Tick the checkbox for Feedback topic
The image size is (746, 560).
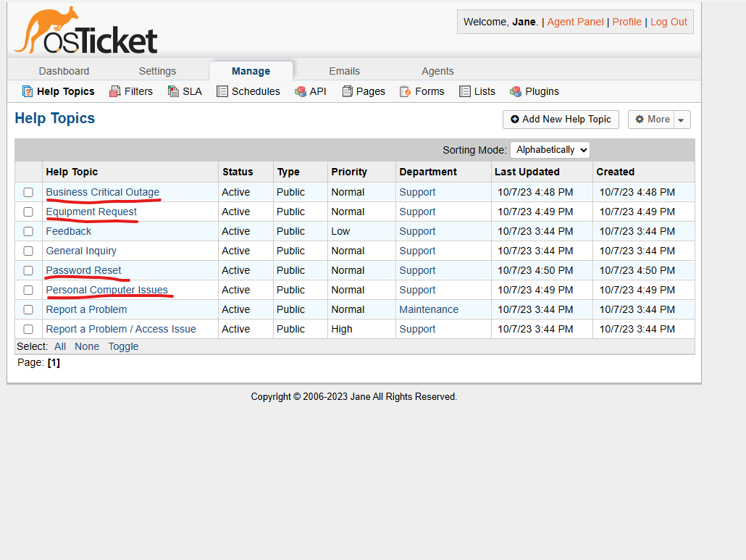[28, 231]
